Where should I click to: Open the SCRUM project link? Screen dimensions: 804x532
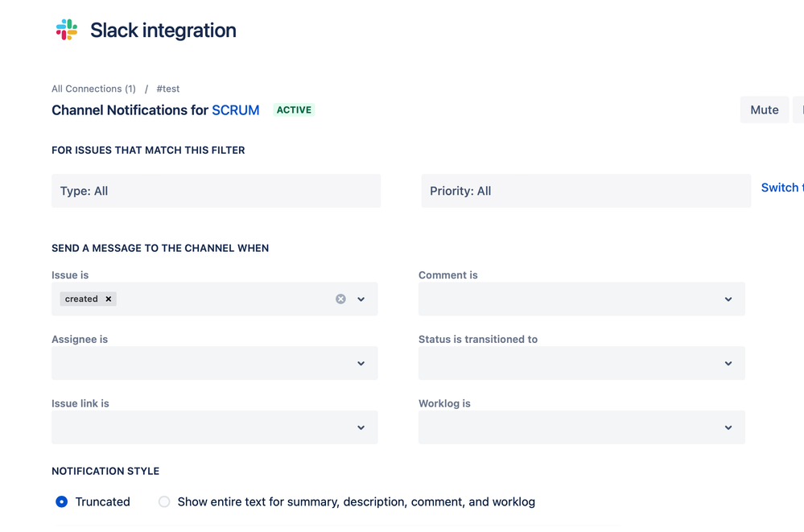click(235, 110)
